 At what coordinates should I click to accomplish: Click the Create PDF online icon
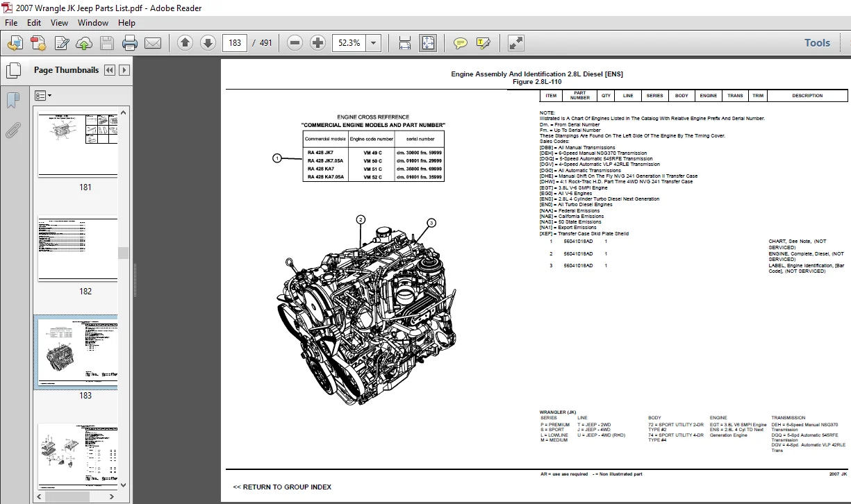38,43
